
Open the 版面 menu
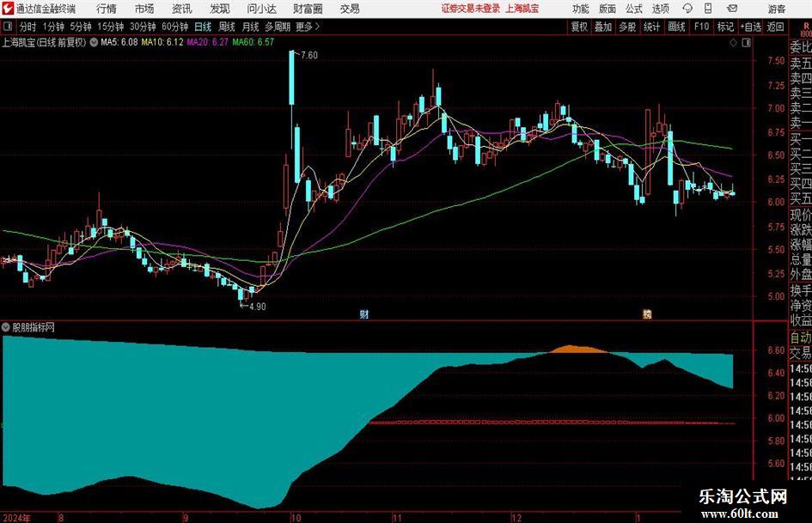coord(607,9)
